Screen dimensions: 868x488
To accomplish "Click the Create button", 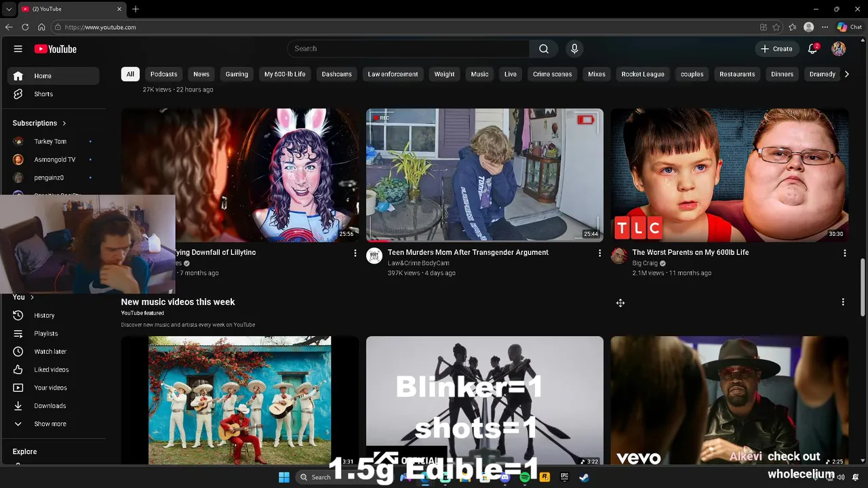I will (x=776, y=49).
